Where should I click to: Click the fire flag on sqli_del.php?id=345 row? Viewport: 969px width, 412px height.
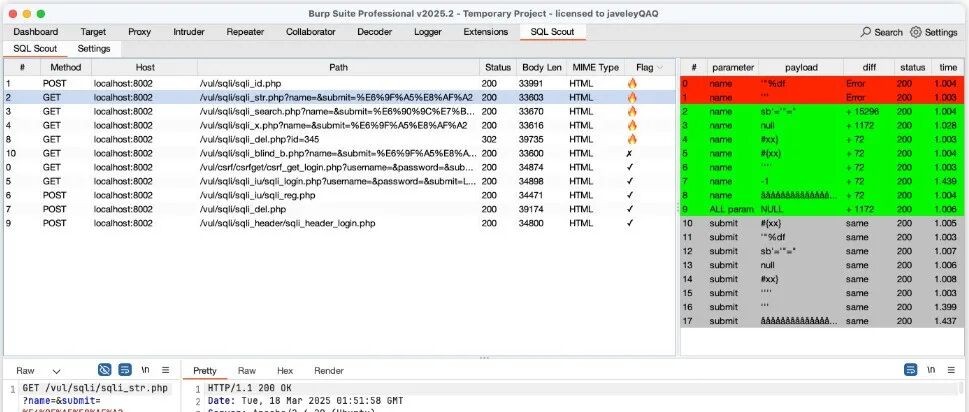coord(632,139)
